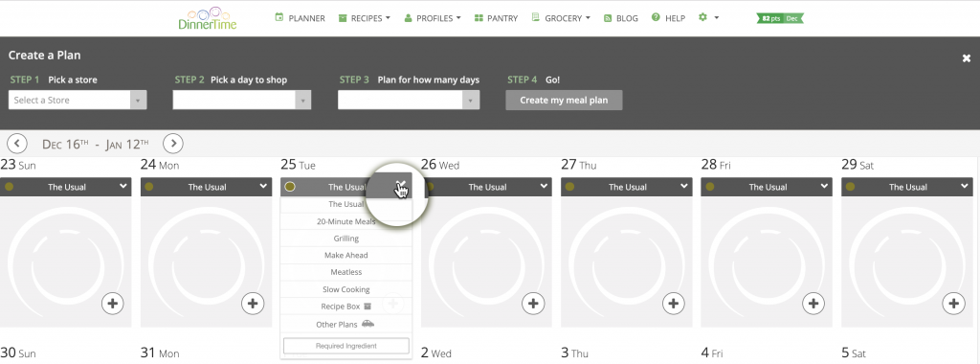Close the Create a Plan panel
The image size is (980, 364).
[x=967, y=58]
